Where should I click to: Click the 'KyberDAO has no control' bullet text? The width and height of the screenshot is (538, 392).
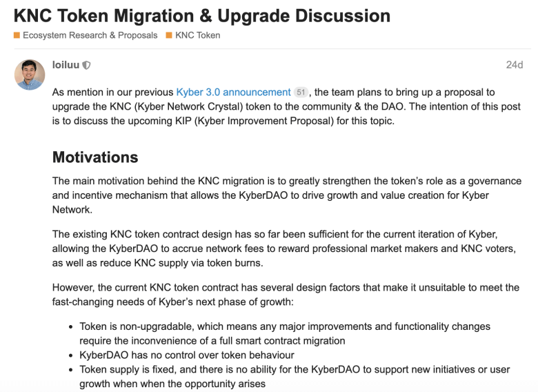click(187, 355)
